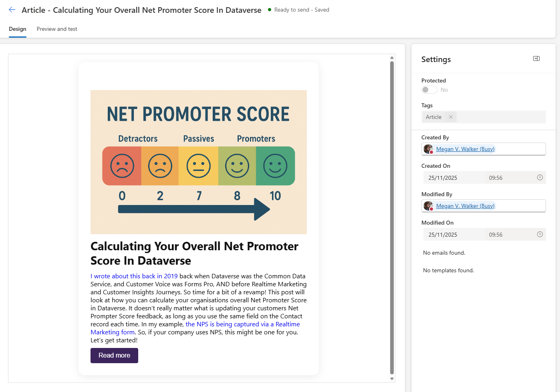Viewport: 560px width, 392px height.
Task: Remove the Article tag with X
Action: click(451, 117)
